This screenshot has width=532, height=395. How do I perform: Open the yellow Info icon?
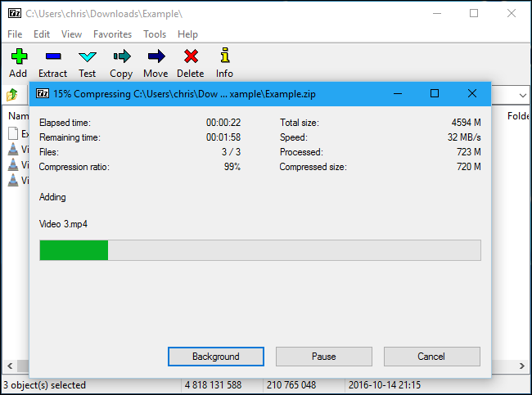(224, 57)
